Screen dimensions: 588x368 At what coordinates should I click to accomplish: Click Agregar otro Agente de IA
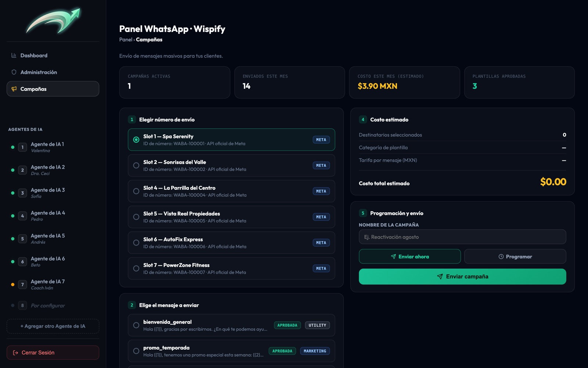coord(53,326)
